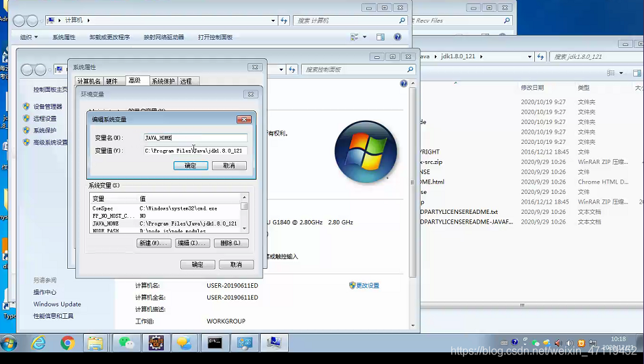Image resolution: width=644 pixels, height=364 pixels.
Task: Click 确定 in the 编辑系统变量 dialog
Action: tap(191, 166)
